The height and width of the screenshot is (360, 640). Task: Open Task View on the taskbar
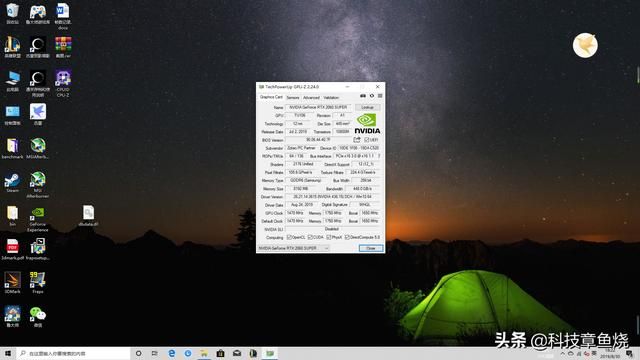[x=154, y=353]
